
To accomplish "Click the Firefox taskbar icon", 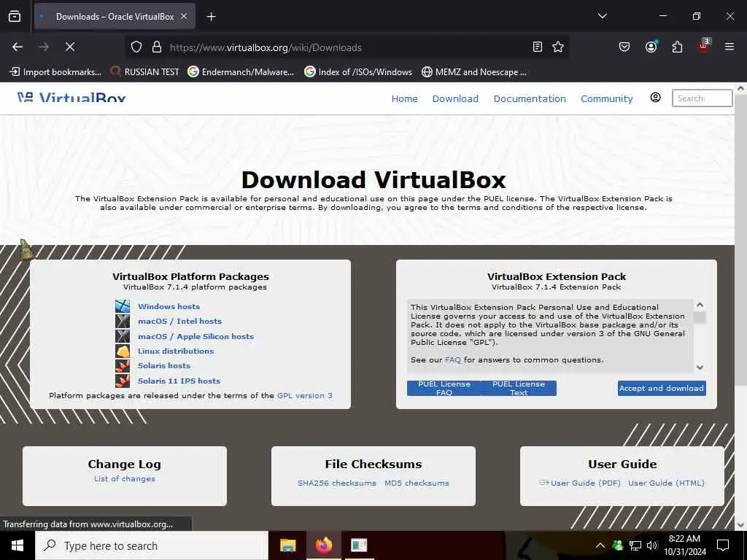I will [x=323, y=545].
